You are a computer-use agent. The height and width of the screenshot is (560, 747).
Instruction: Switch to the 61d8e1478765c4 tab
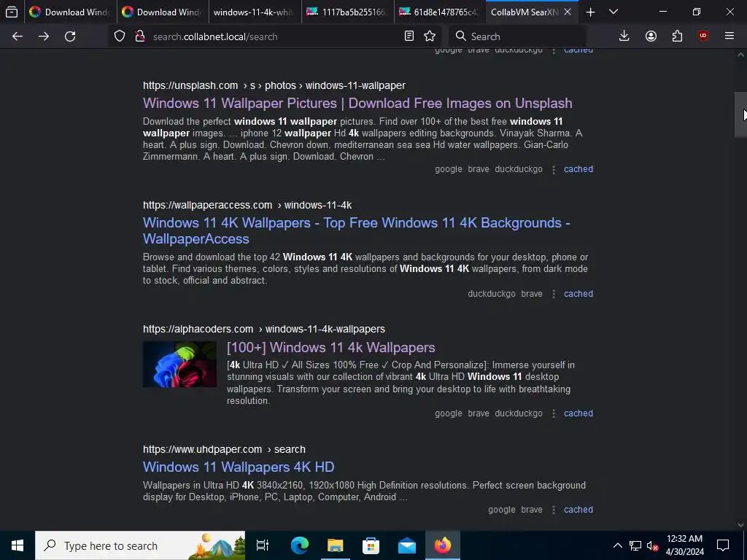click(440, 12)
